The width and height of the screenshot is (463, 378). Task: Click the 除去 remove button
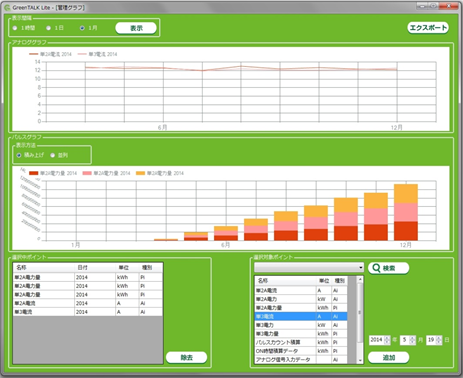(187, 357)
